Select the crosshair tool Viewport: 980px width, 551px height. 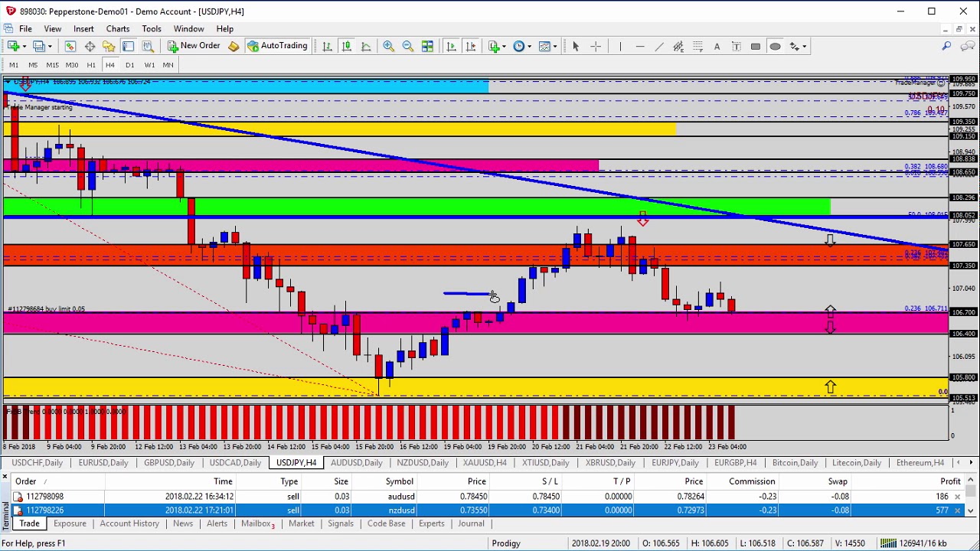pyautogui.click(x=596, y=46)
